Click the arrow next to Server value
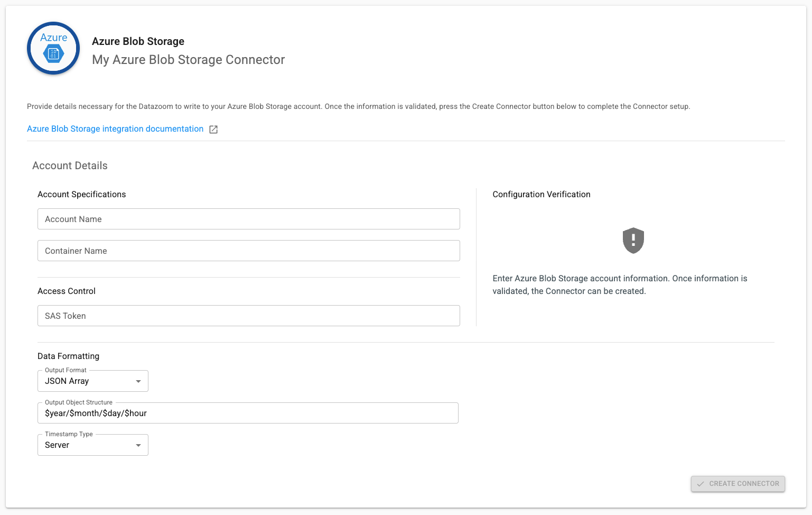This screenshot has width=812, height=515. 138,445
